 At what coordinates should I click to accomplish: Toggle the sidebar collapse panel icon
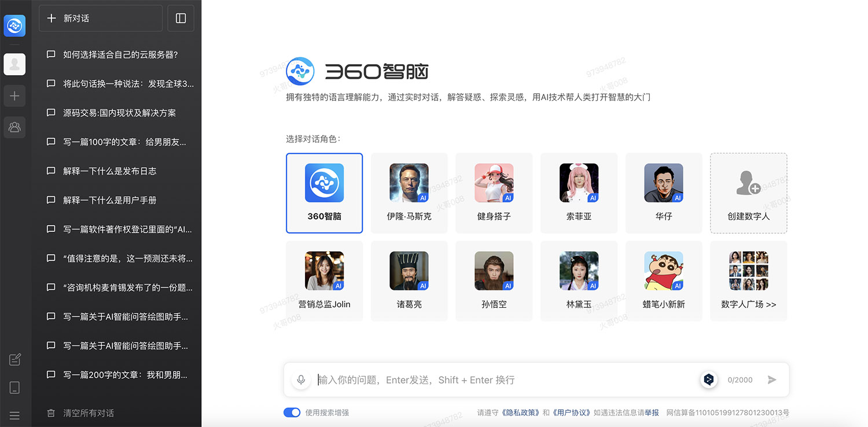181,19
